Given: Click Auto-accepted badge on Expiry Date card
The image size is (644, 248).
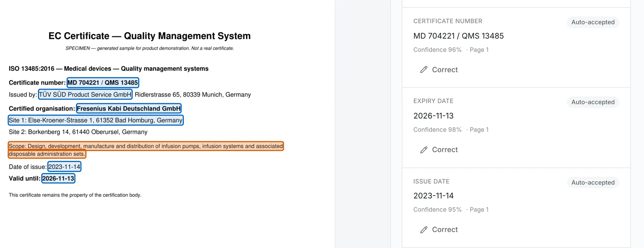Looking at the screenshot, I should coord(593,102).
